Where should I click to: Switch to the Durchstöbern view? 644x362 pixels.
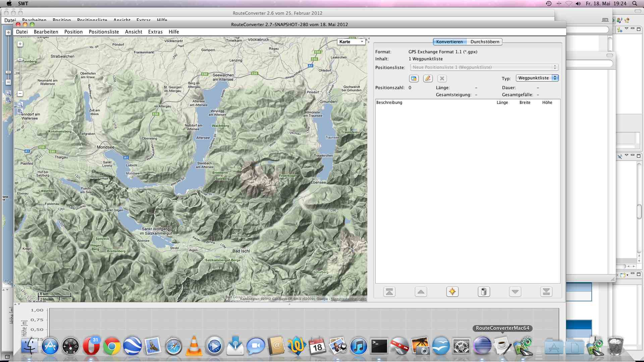coord(485,42)
